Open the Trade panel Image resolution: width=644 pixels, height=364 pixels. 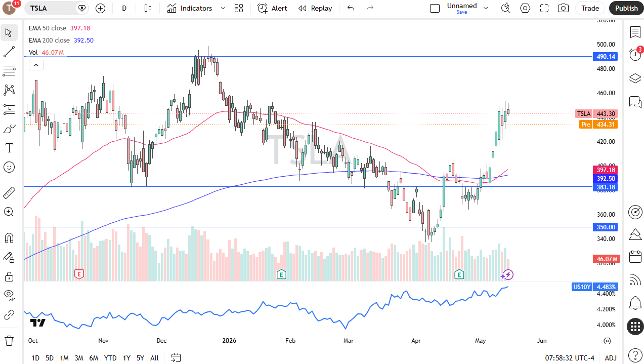pos(590,8)
